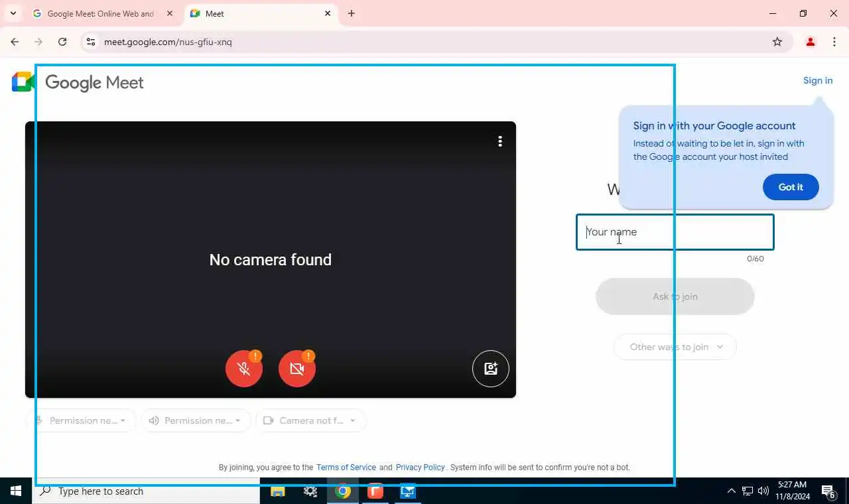Screen dimensions: 849x504
Task: View site information icon in address bar
Action: 91,42
